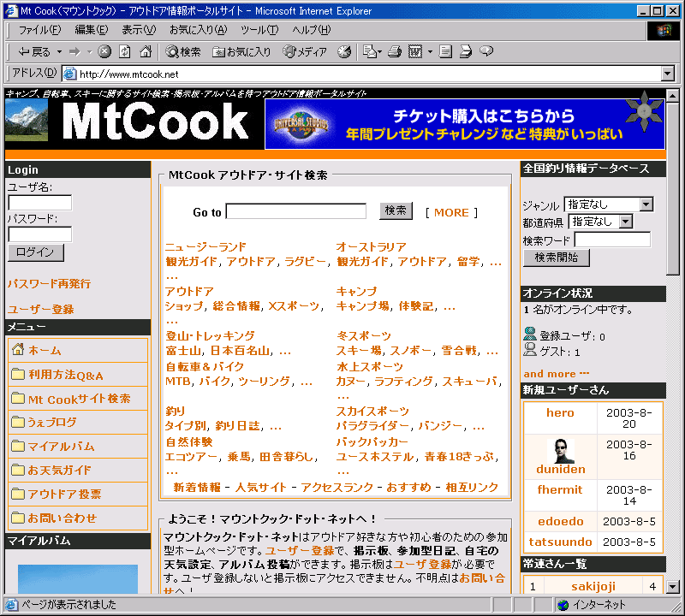Click the パスワード input field
685x616 pixels.
40,234
